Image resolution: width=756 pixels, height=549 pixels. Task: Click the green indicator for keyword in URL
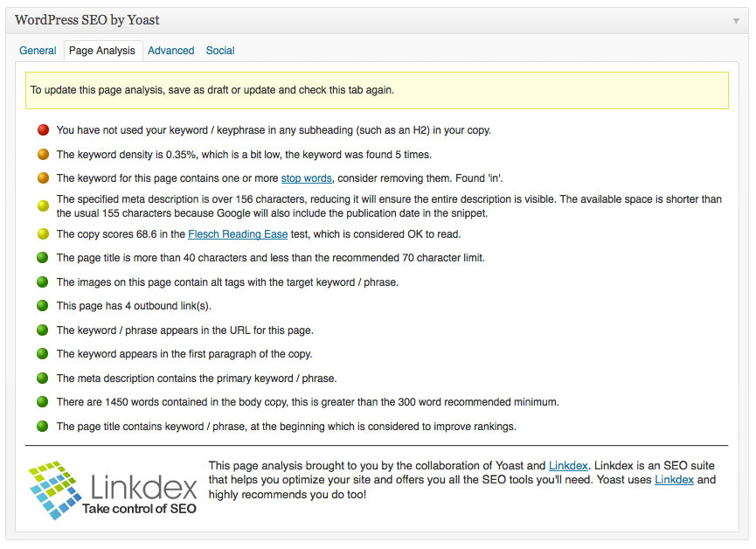43,330
